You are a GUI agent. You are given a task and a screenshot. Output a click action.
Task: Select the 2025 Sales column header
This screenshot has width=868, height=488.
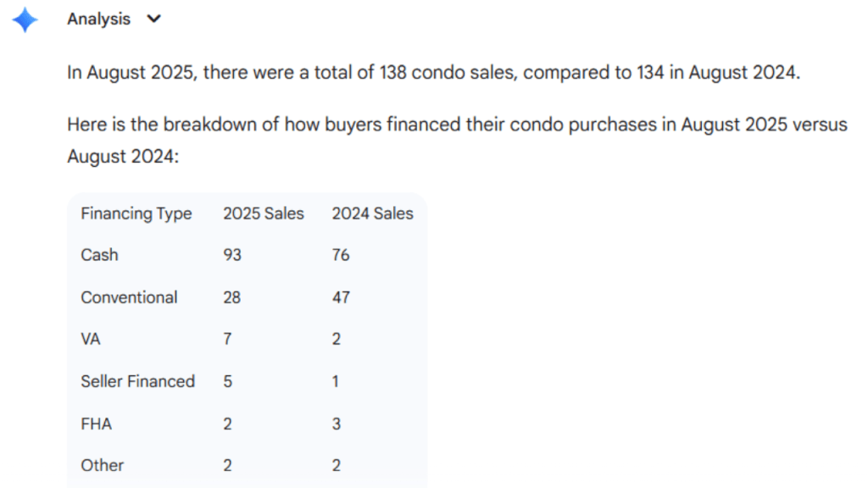pos(263,213)
